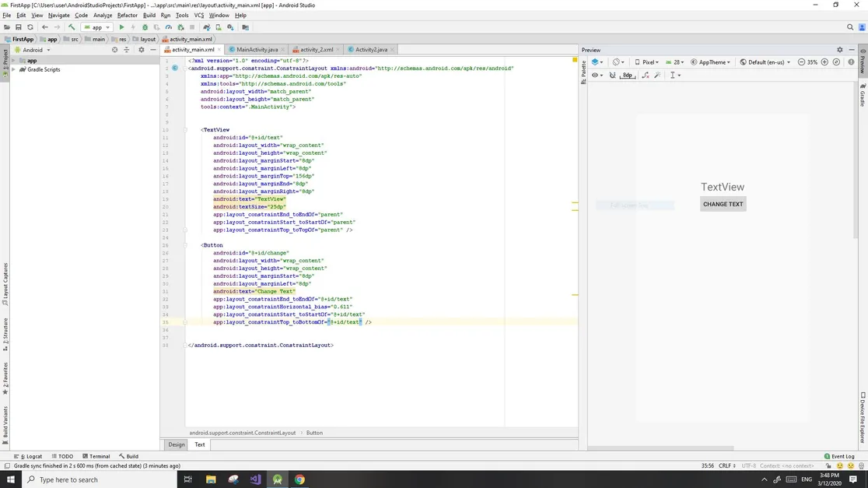
Task: Open the Guidelines dropdown in Preview toolbar
Action: pyautogui.click(x=675, y=75)
